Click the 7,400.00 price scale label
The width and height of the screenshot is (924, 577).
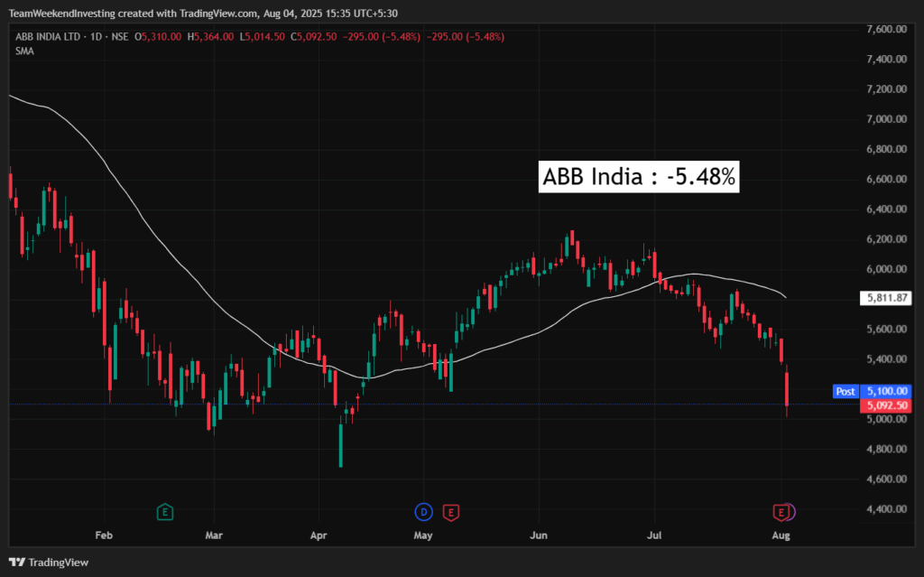(x=886, y=59)
